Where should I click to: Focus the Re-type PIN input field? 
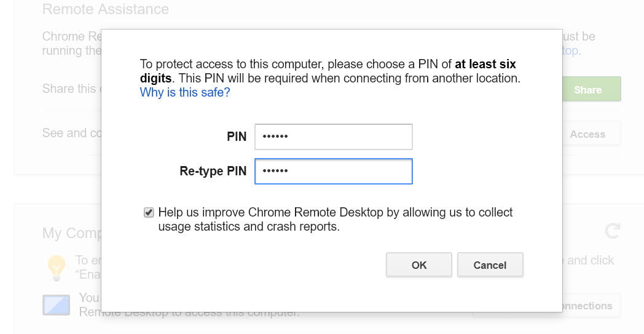point(333,171)
